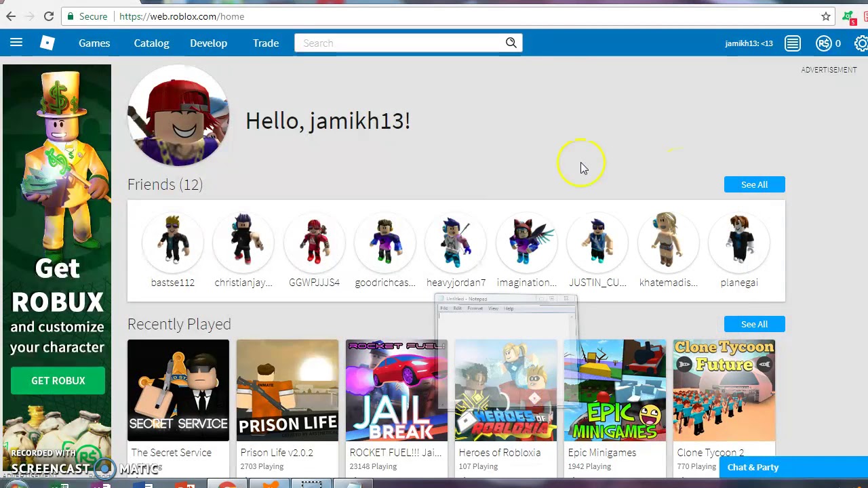Open friend goodrichcas's avatar
The width and height of the screenshot is (868, 488).
click(x=385, y=242)
